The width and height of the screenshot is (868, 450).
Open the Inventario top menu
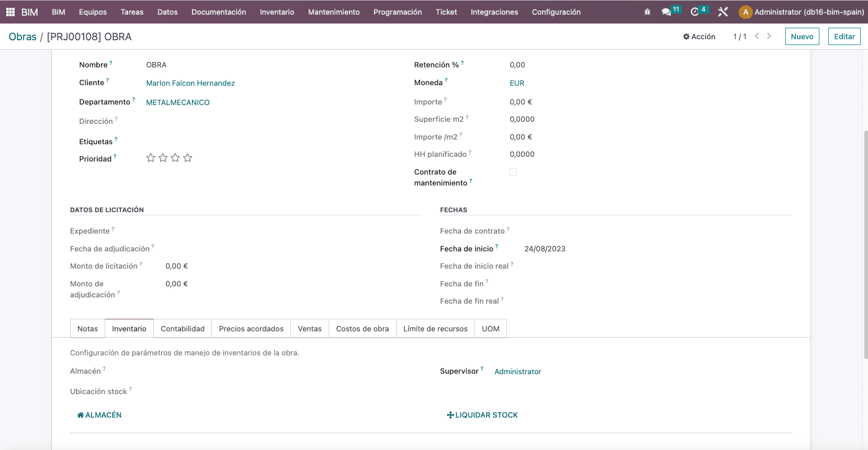point(277,11)
